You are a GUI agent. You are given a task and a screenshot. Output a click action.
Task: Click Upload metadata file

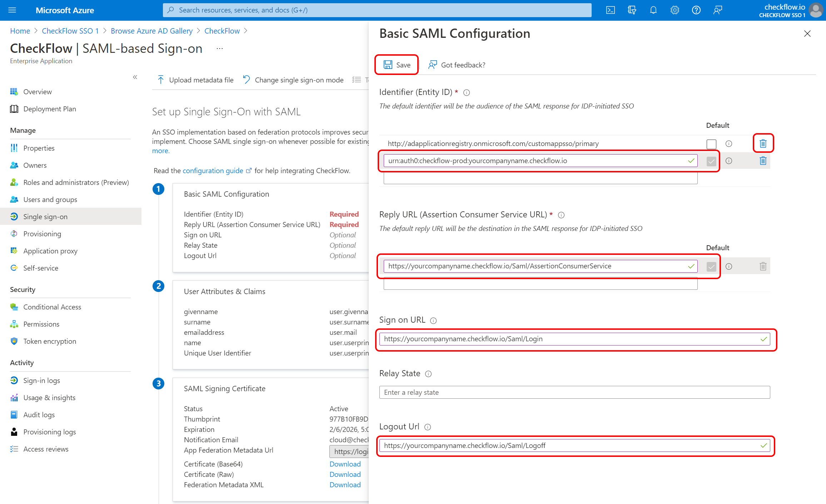[195, 80]
